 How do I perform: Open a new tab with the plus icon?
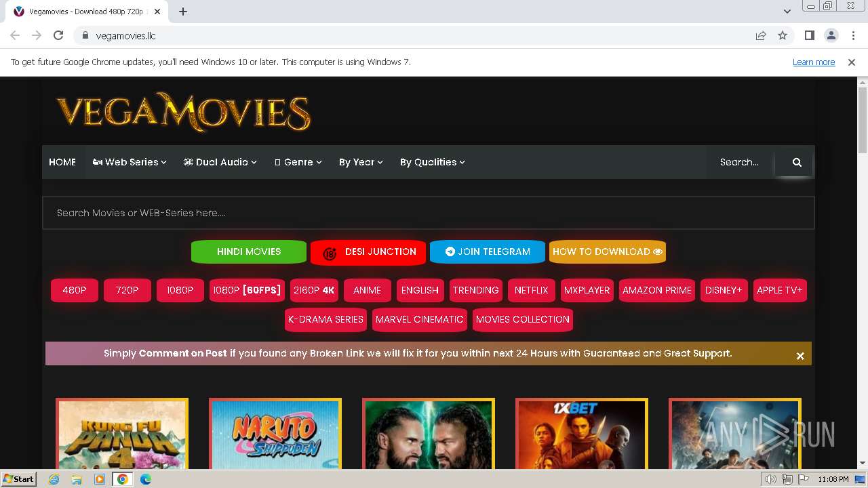coord(183,12)
